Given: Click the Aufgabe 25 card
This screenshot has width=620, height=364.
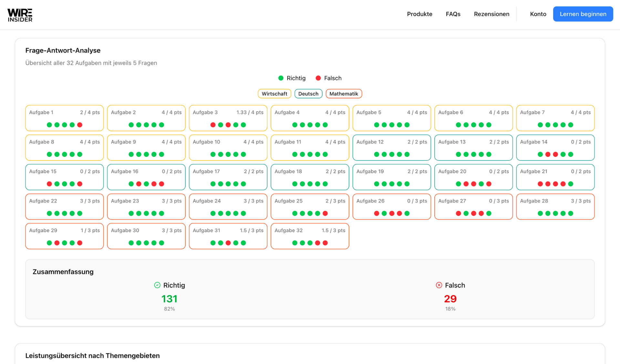Looking at the screenshot, I should click(x=310, y=207).
